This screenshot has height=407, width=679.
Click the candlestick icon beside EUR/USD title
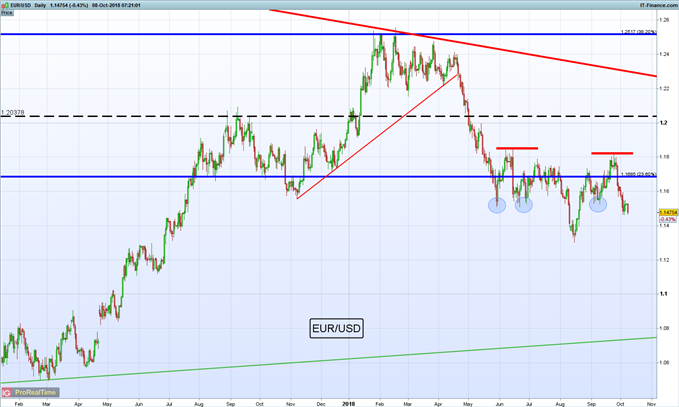pyautogui.click(x=5, y=5)
